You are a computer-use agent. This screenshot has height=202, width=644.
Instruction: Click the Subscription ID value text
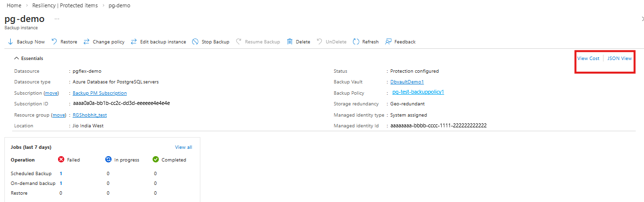121,103
